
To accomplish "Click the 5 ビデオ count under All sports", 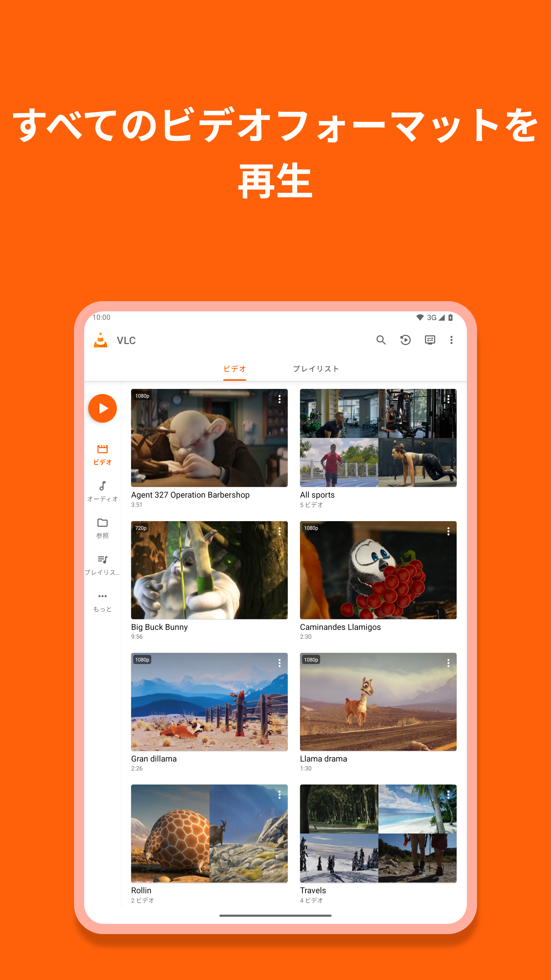I will 311,505.
